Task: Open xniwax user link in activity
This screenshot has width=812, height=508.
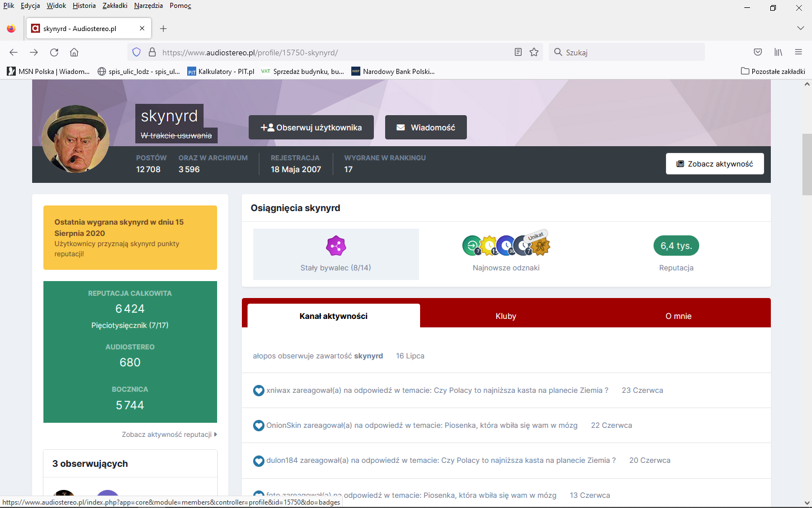Action: point(279,391)
